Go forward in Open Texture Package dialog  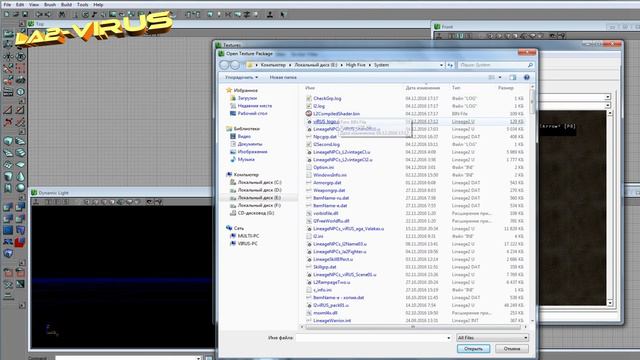coord(235,65)
